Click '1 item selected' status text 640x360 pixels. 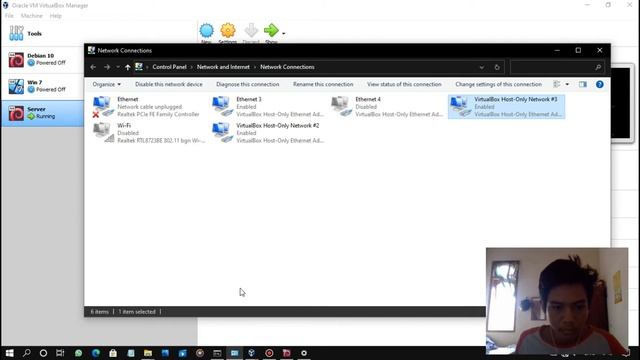pyautogui.click(x=137, y=312)
